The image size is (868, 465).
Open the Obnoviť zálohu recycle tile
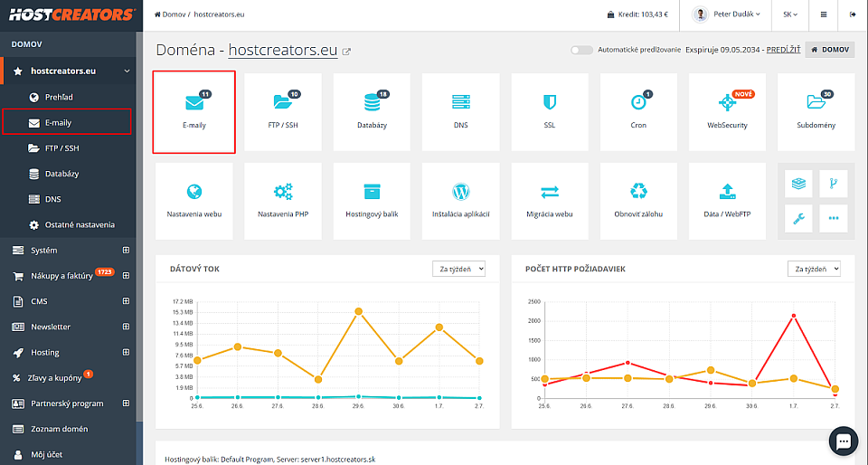[x=638, y=201]
